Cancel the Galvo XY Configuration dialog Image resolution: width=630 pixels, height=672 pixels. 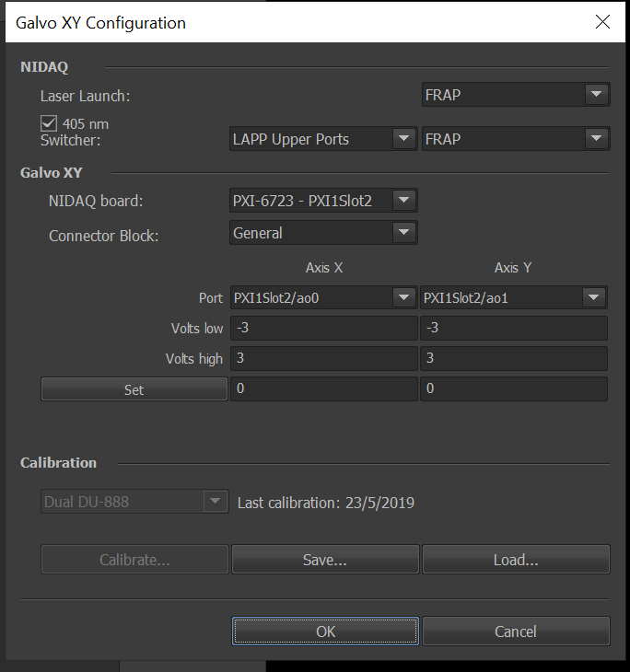click(516, 631)
